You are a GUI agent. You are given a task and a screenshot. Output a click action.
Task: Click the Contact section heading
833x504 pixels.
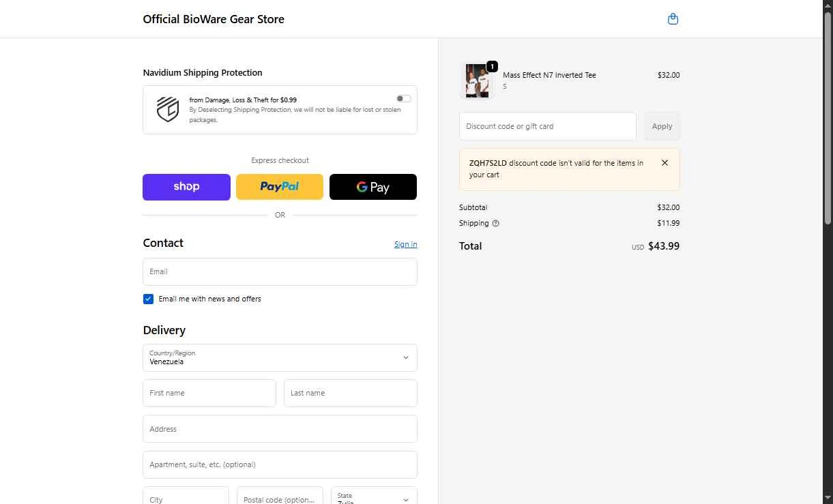click(163, 243)
